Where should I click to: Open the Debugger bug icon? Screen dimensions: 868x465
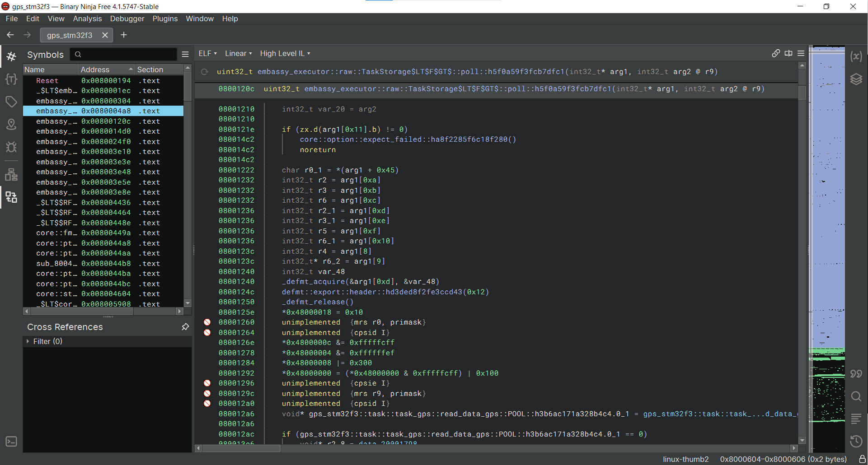[11, 147]
